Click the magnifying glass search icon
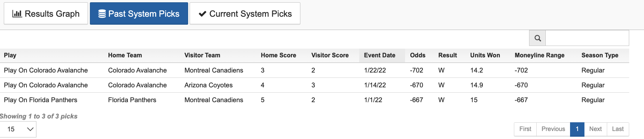Image resolution: width=644 pixels, height=139 pixels. [x=537, y=38]
